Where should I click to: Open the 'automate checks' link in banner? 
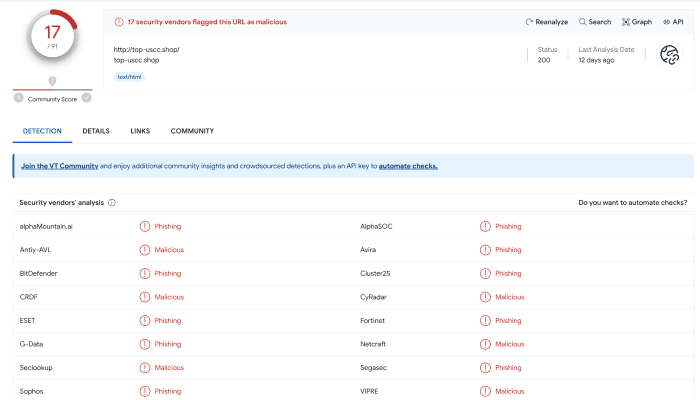click(x=408, y=166)
